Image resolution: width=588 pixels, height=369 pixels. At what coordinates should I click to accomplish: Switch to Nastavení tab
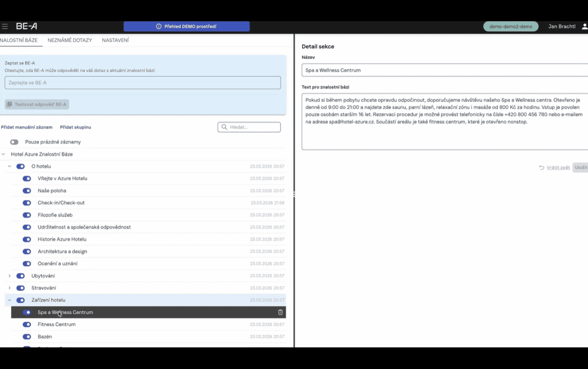click(115, 40)
